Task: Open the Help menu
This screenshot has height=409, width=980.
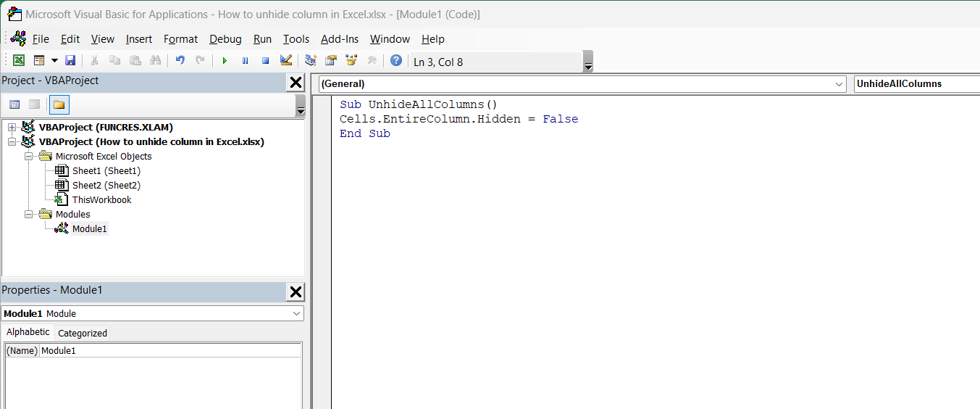Action: (x=432, y=39)
